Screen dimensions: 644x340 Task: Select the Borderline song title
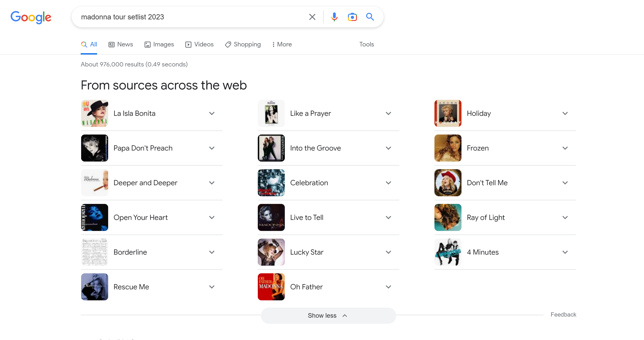pos(130,253)
